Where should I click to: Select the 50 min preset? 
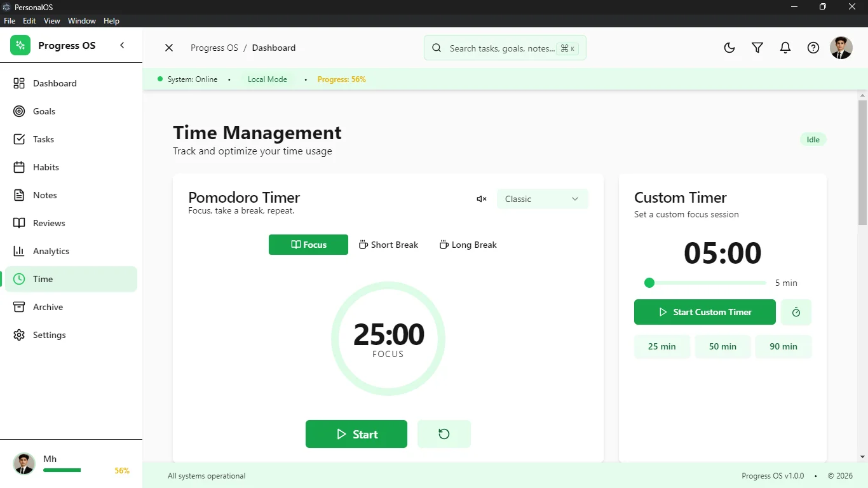pos(722,346)
